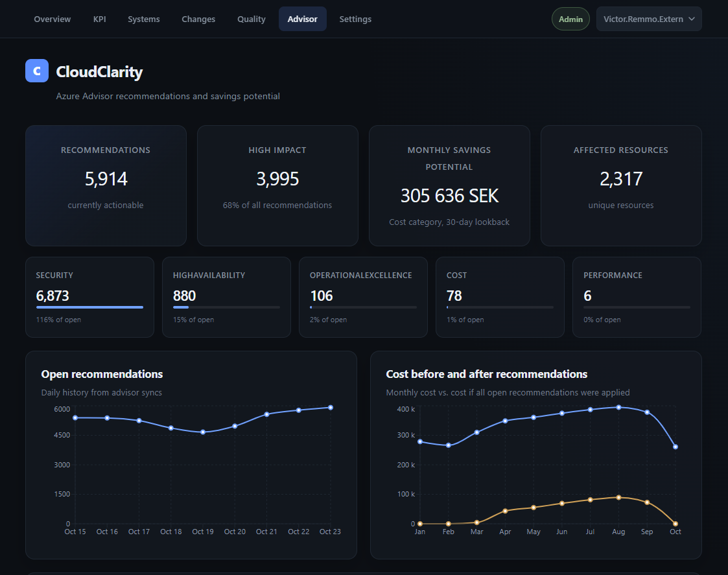Viewport: 728px width, 575px height.
Task: Click the blue Jun cost data point
Action: coord(562,414)
